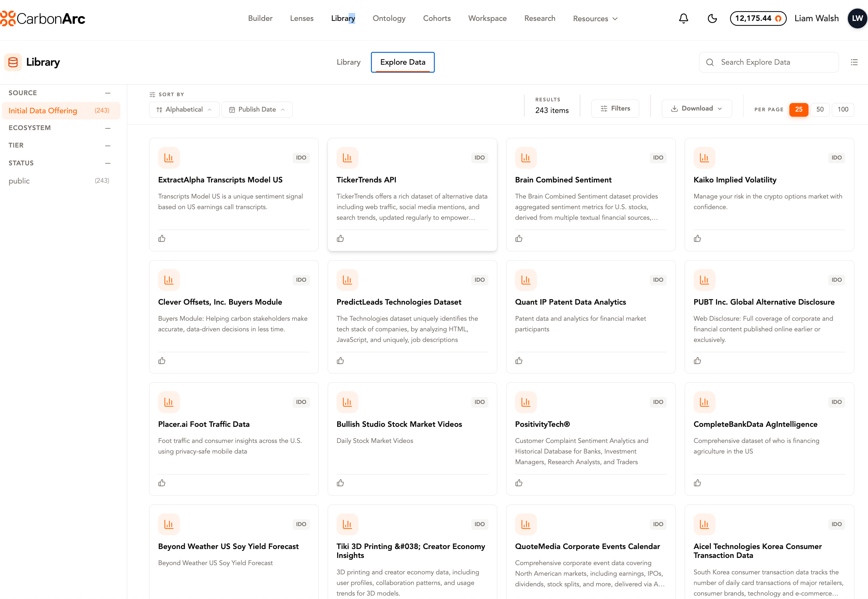Viewport: 868px width, 599px height.
Task: Select the Initial Data Offering source filter
Action: click(61, 111)
